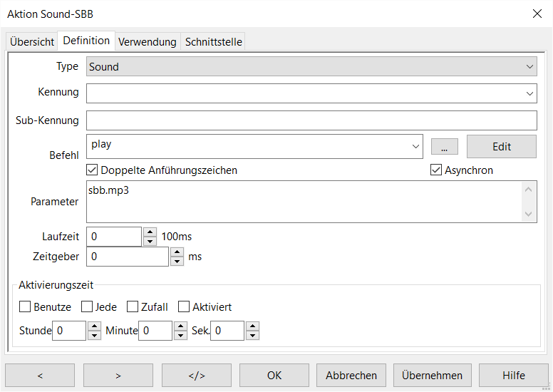The width and height of the screenshot is (553, 392).
Task: Increase the Stunde value with up arrow
Action: pyautogui.click(x=94, y=326)
